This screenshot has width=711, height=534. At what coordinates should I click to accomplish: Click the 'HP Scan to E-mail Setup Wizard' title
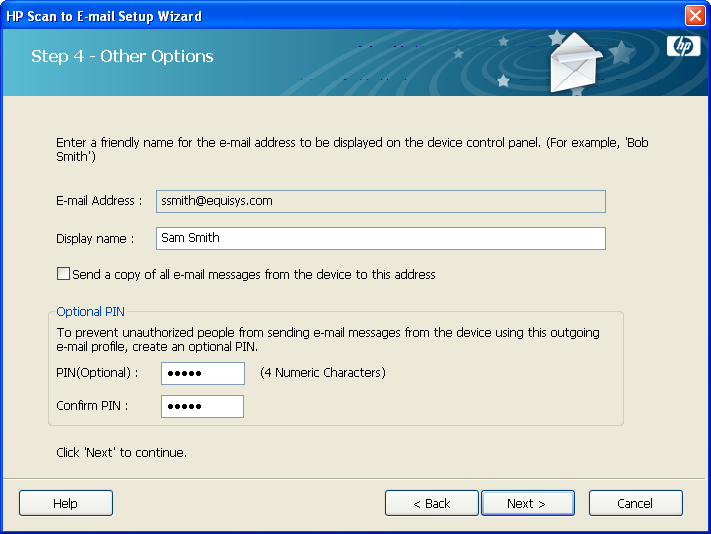(104, 16)
